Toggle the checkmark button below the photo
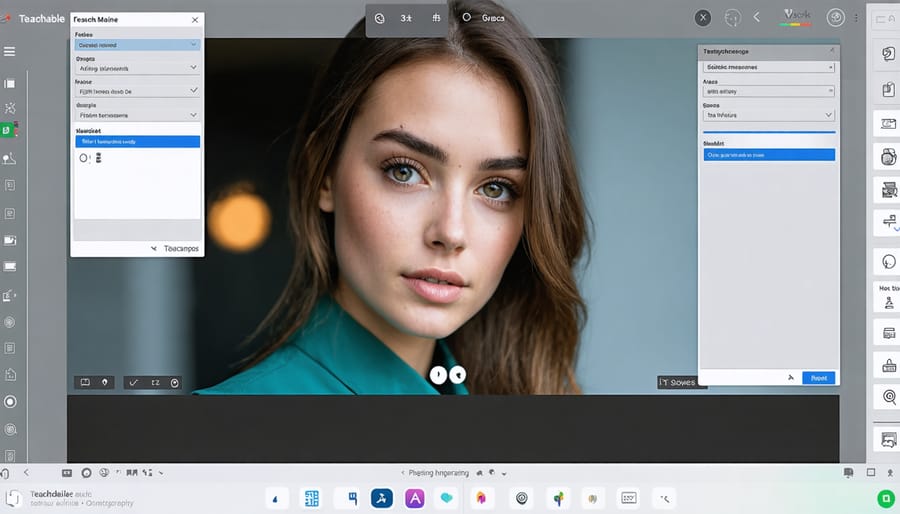Image resolution: width=900 pixels, height=514 pixels. [133, 382]
